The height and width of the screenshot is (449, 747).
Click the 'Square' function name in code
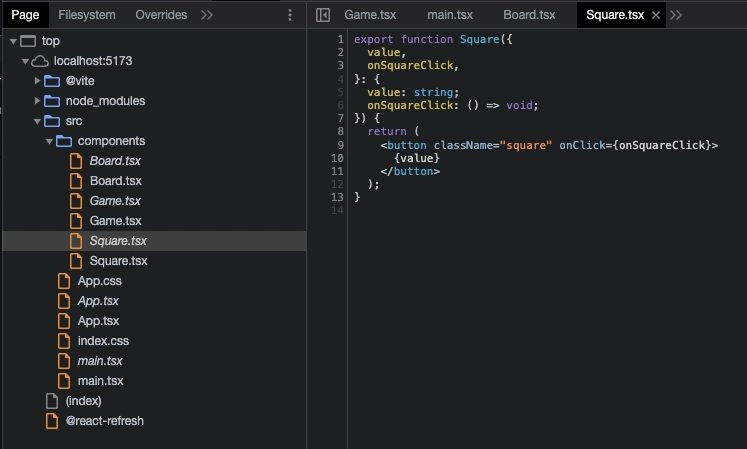coord(479,39)
